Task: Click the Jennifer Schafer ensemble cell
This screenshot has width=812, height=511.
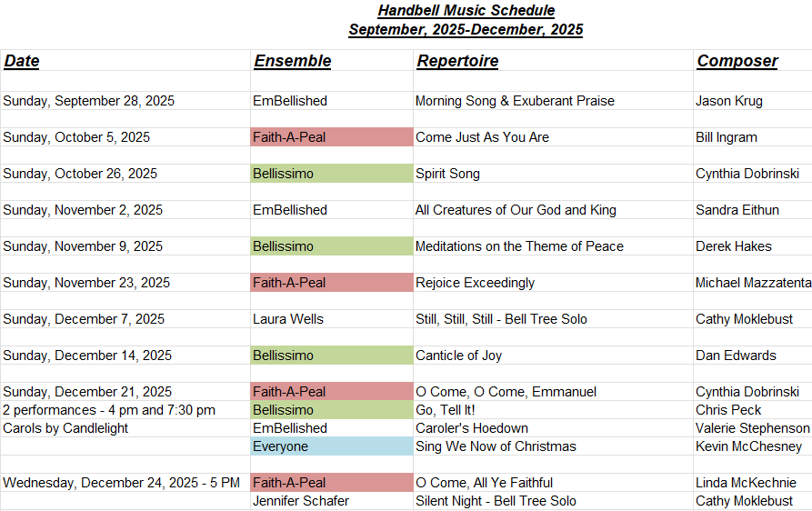Action: coord(332,501)
